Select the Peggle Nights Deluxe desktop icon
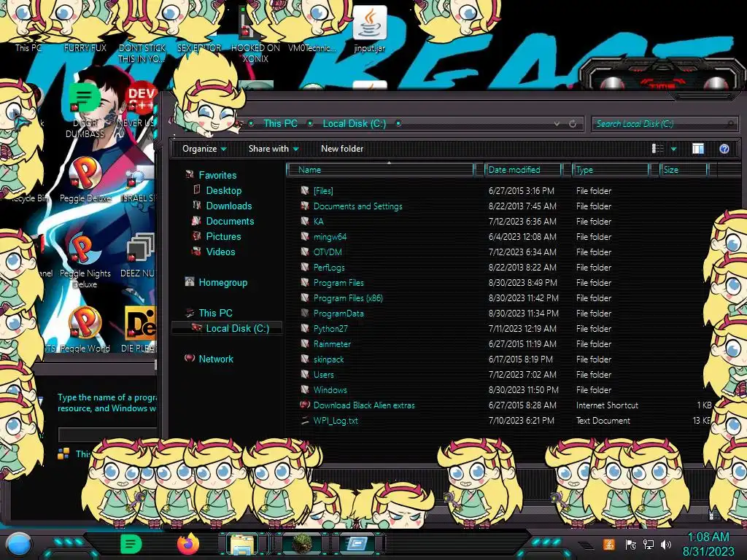747x560 pixels. pyautogui.click(x=85, y=260)
